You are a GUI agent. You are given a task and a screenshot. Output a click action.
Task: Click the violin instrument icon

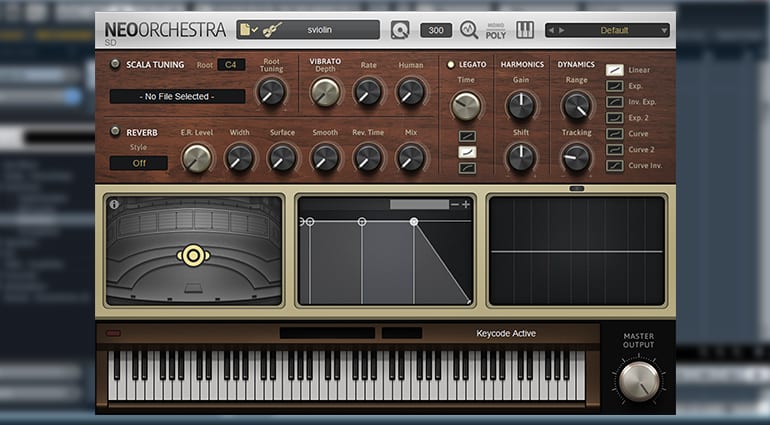tap(272, 30)
